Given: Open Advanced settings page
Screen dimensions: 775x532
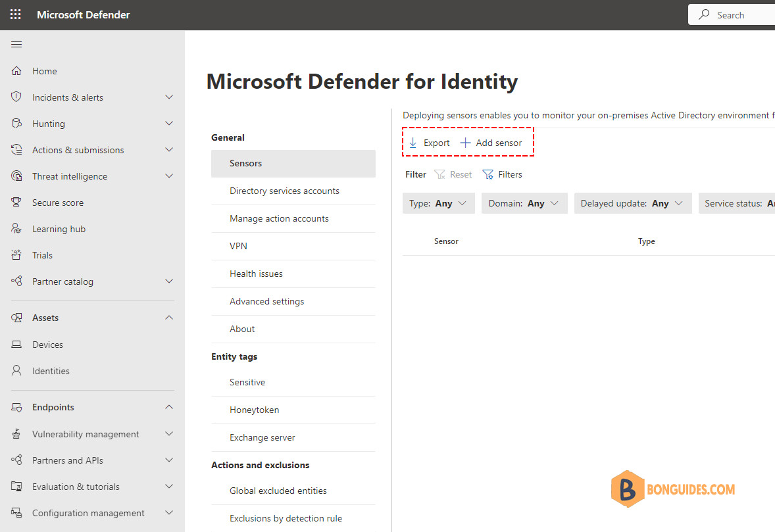Looking at the screenshot, I should point(293,302).
